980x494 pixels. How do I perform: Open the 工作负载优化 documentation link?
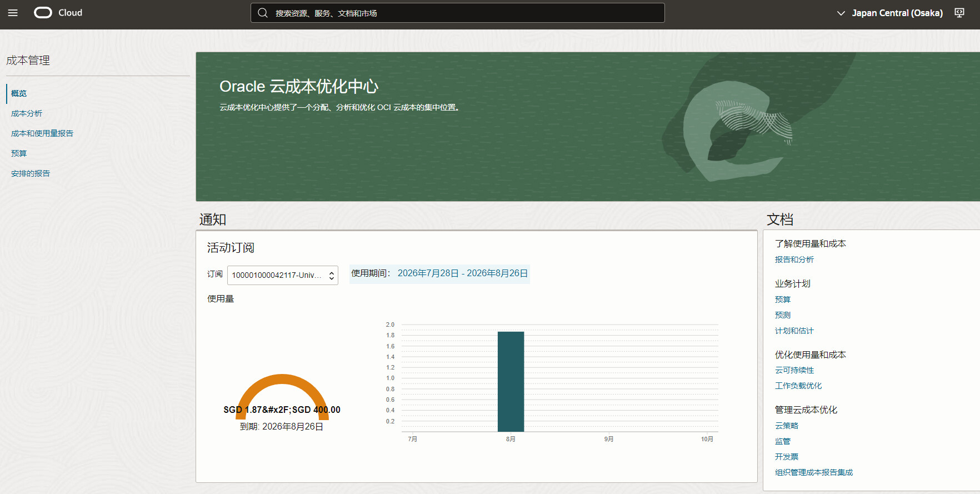click(x=798, y=386)
